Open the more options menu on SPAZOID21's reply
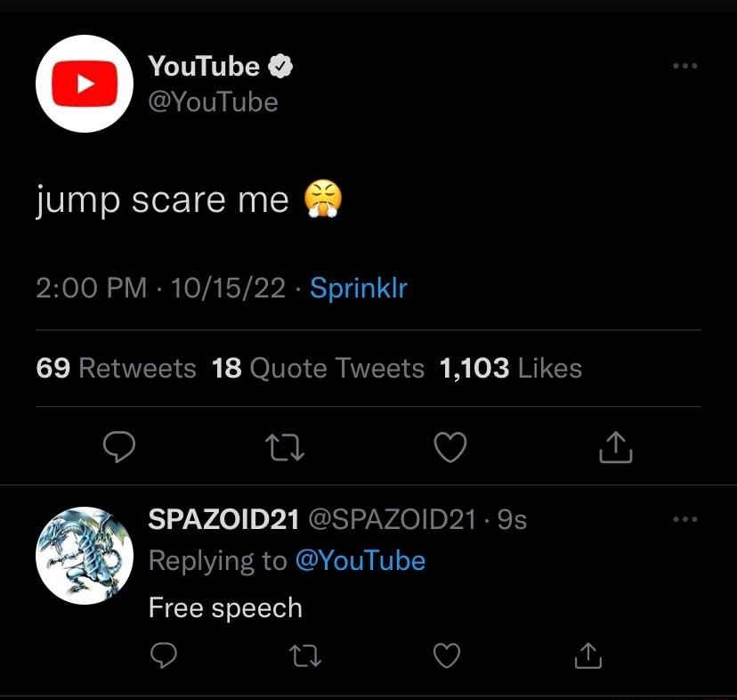737x700 pixels. pyautogui.click(x=684, y=518)
